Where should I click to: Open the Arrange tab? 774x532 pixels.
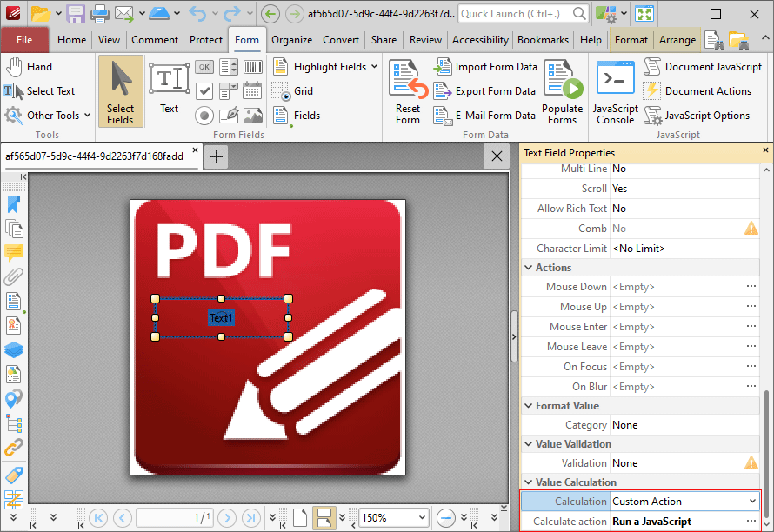[x=677, y=39]
